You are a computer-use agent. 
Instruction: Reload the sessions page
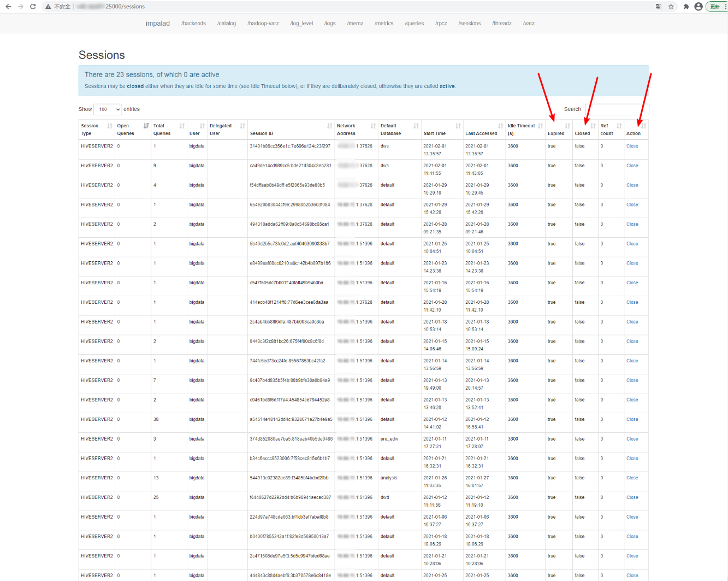tap(33, 7)
